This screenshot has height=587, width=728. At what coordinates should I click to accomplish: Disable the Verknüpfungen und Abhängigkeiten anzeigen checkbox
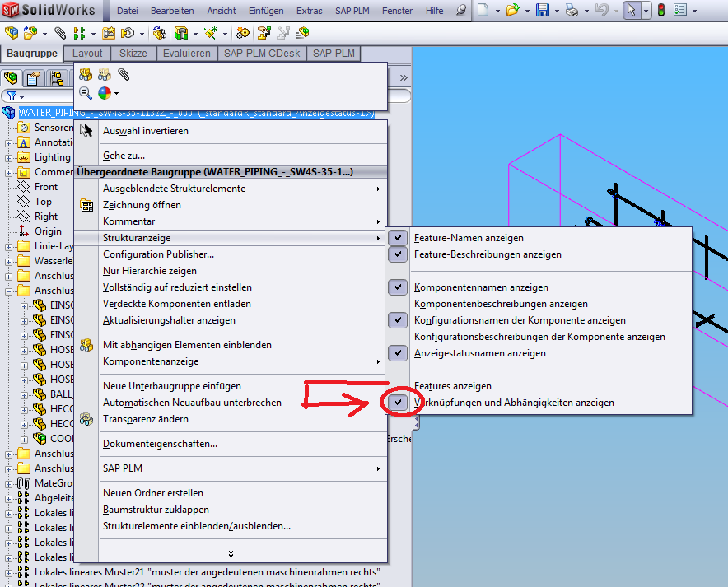[x=398, y=403]
